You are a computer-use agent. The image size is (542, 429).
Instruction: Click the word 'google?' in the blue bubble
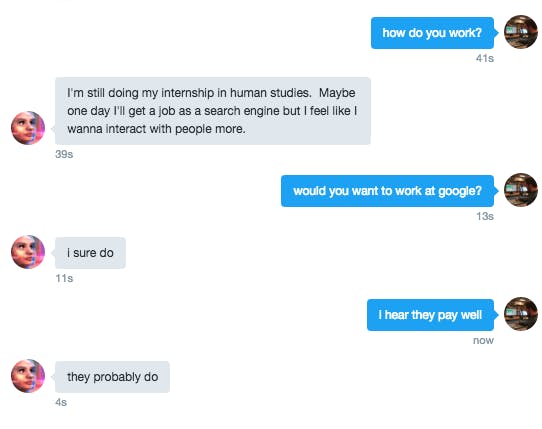point(460,191)
